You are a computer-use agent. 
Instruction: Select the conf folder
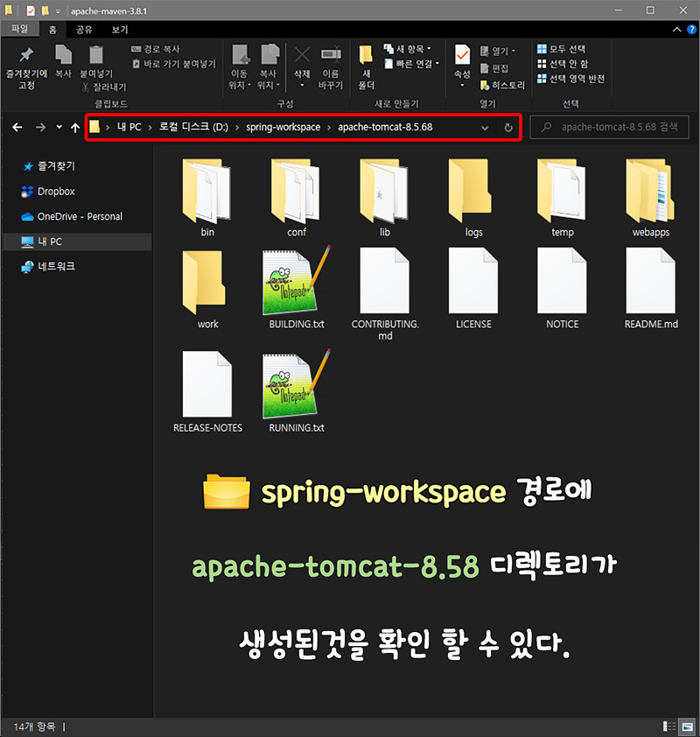pos(297,199)
